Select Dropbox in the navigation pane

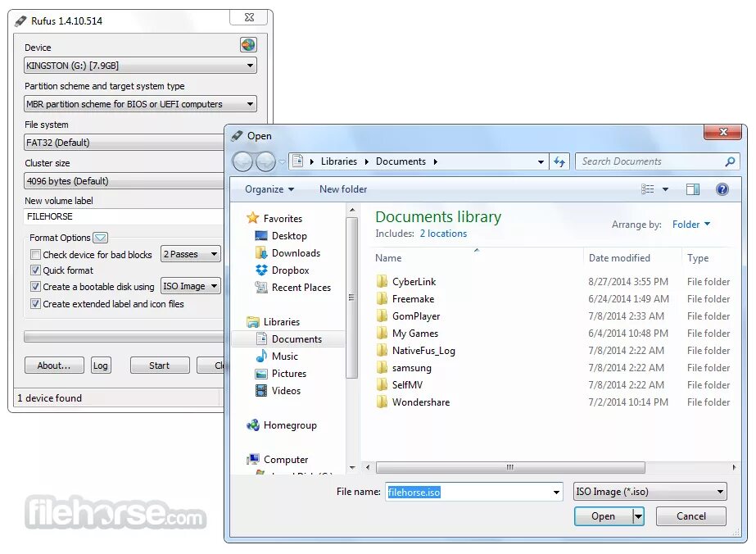coord(290,270)
